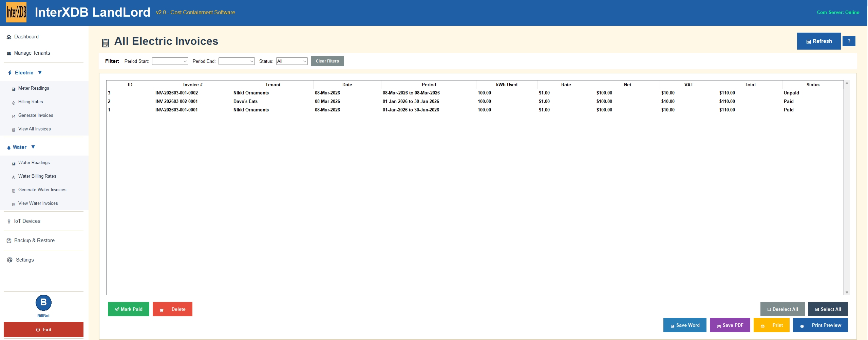
Task: Select invoice INV-202603-001-0001 row
Action: click(475, 110)
